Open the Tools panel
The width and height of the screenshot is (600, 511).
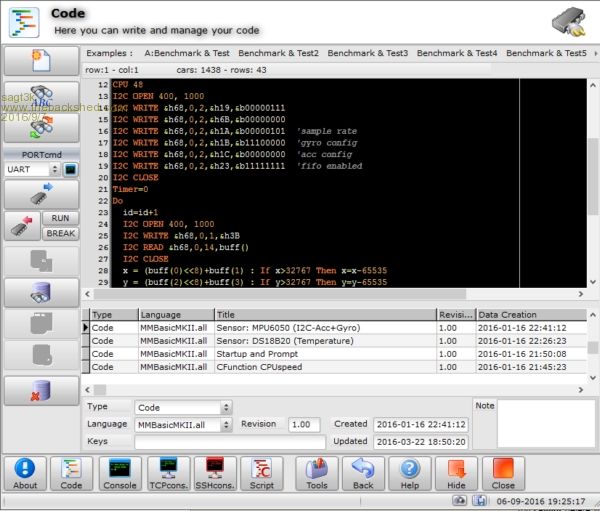click(x=316, y=473)
